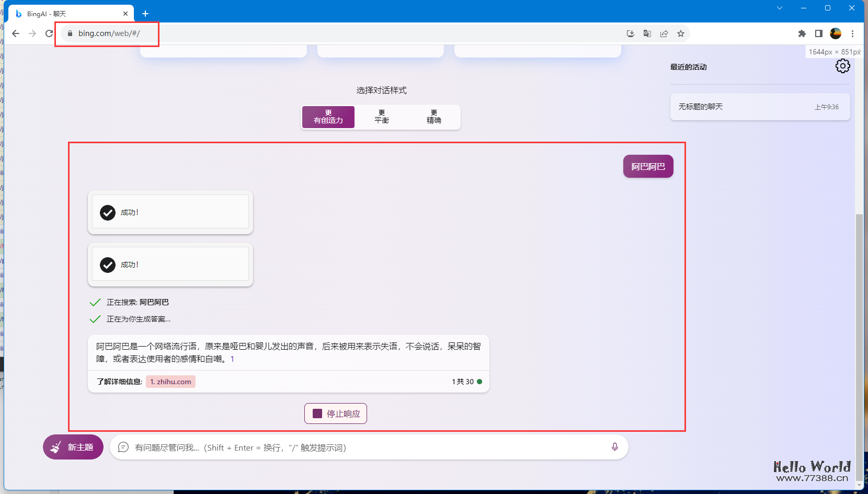Screen dimensions: 868x494
Task: Switch to the 更平衡 conversation style
Action: pos(381,117)
